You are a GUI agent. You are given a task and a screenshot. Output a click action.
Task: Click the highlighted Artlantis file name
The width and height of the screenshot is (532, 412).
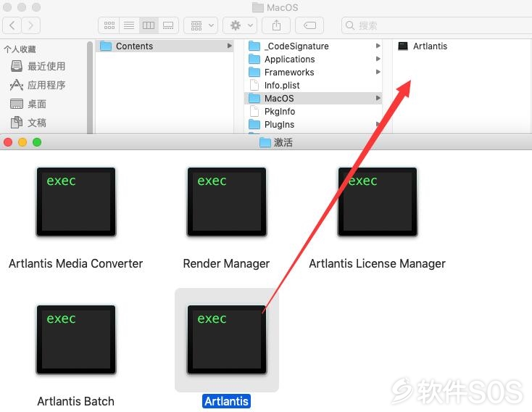(x=226, y=401)
